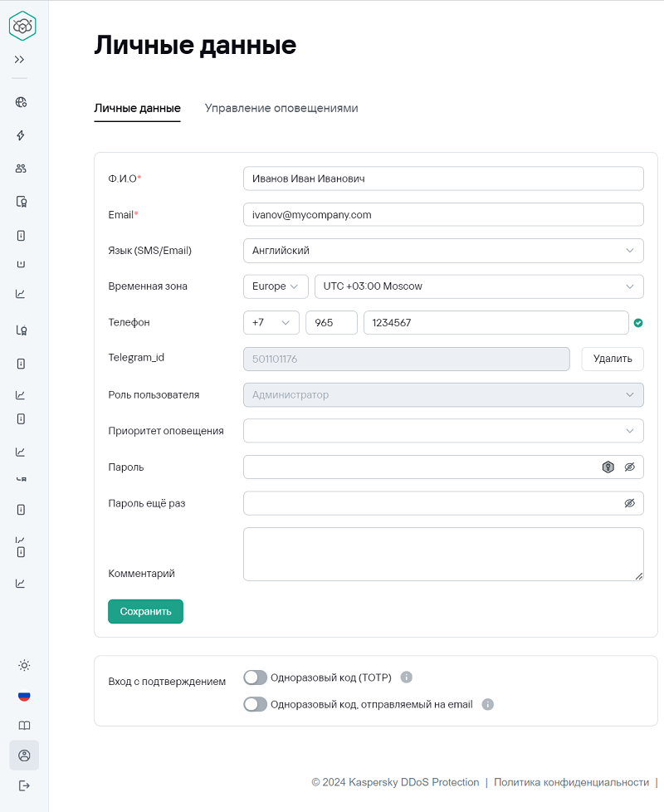Expand the sidebar with double chevron

(19, 60)
